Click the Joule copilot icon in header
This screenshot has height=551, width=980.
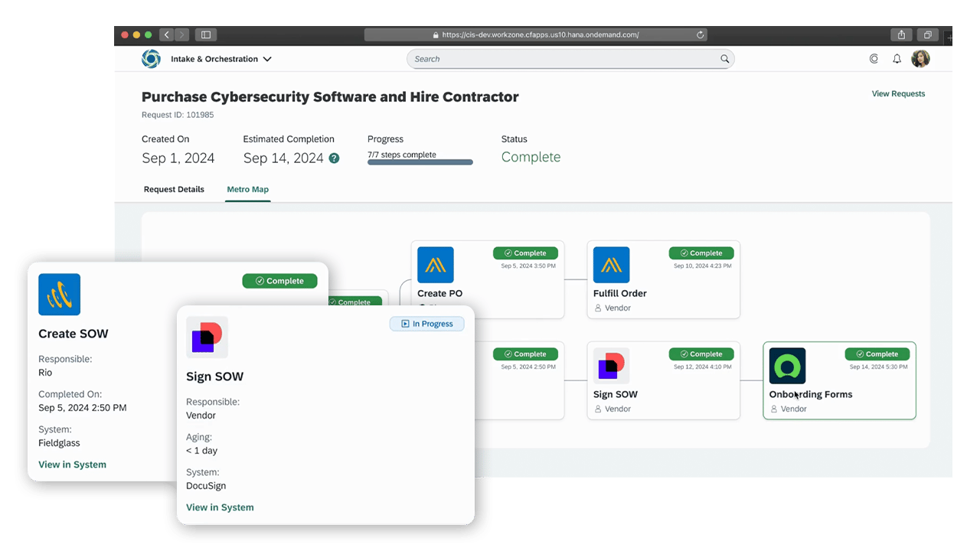coord(874,59)
